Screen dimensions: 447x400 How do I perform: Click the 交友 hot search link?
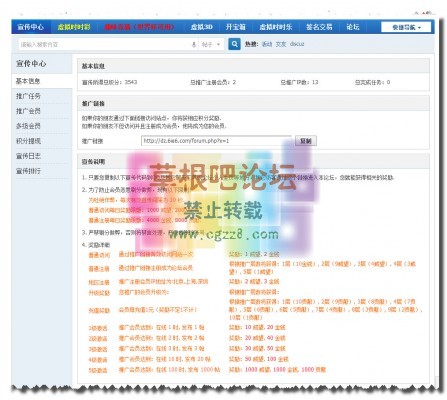tap(281, 44)
